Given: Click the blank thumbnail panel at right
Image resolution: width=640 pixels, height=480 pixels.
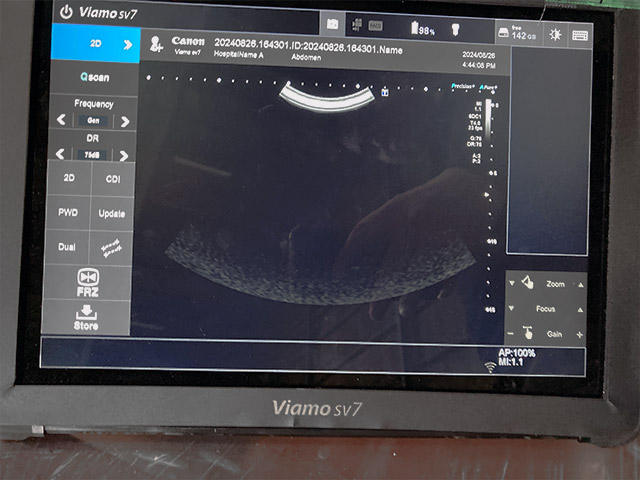Looking at the screenshot, I should (549, 150).
